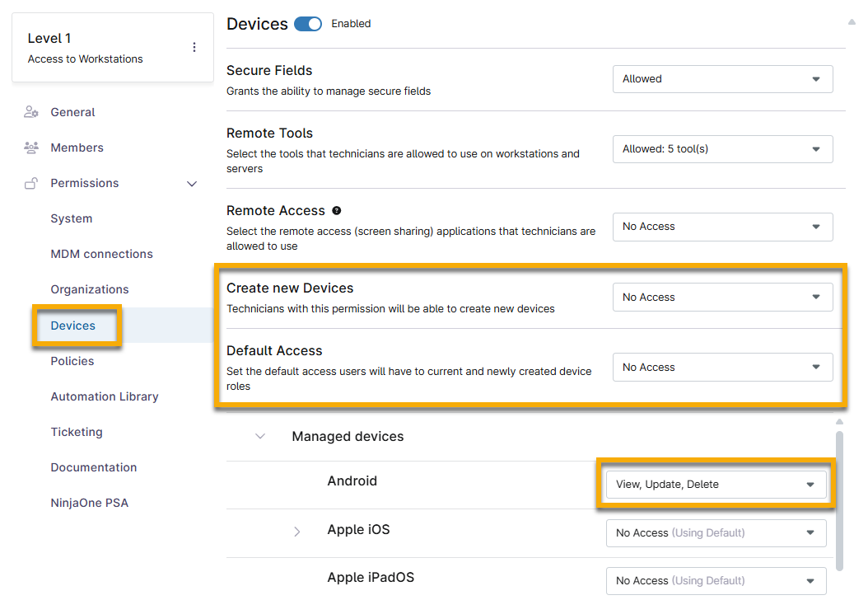Open the Android permission dropdown
Viewport: 868px width, 600px height.
point(716,485)
